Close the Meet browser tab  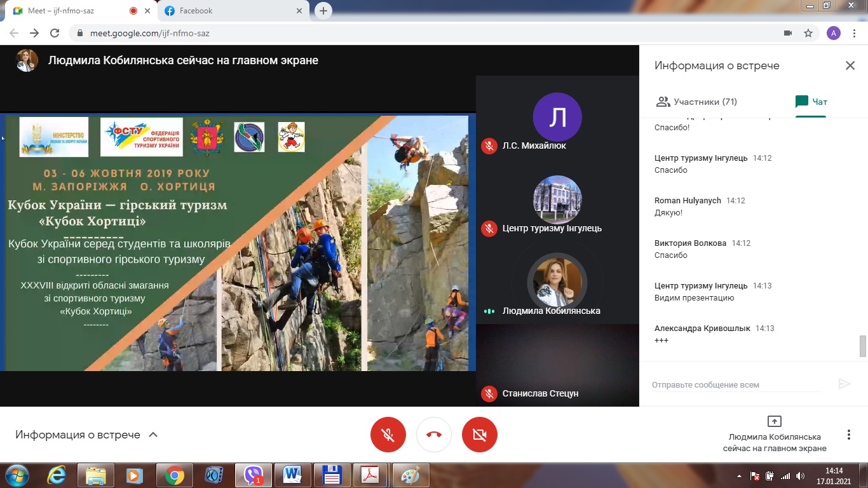click(x=149, y=11)
